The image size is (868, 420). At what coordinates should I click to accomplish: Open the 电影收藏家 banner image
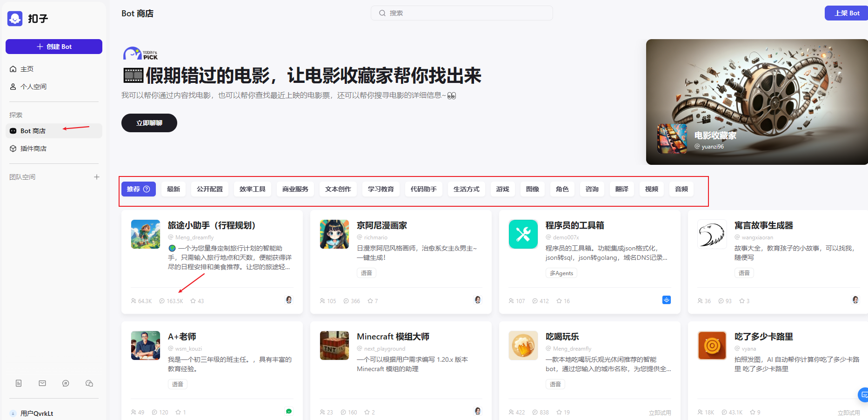pyautogui.click(x=757, y=102)
